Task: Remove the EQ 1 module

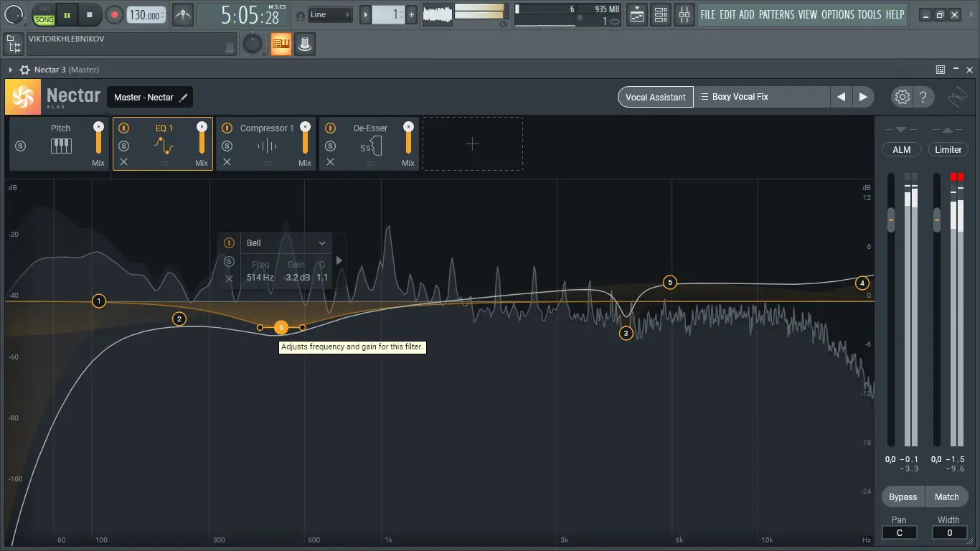Action: tap(124, 162)
